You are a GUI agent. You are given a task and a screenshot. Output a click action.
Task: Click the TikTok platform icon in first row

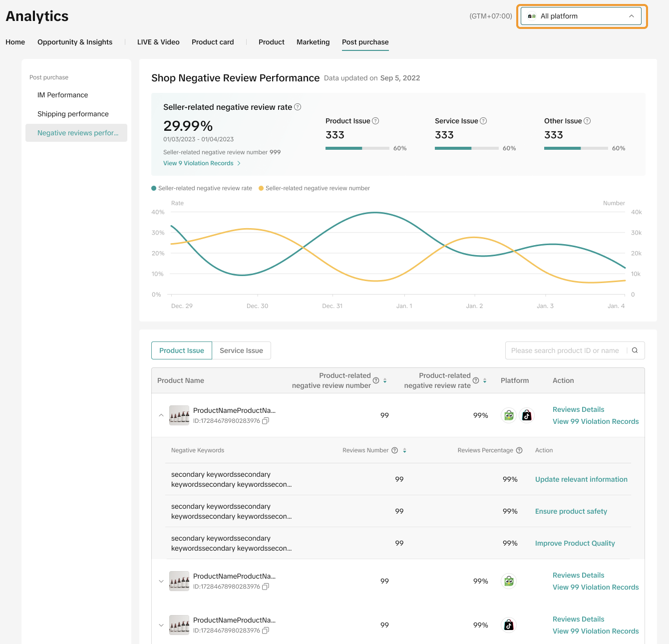527,415
